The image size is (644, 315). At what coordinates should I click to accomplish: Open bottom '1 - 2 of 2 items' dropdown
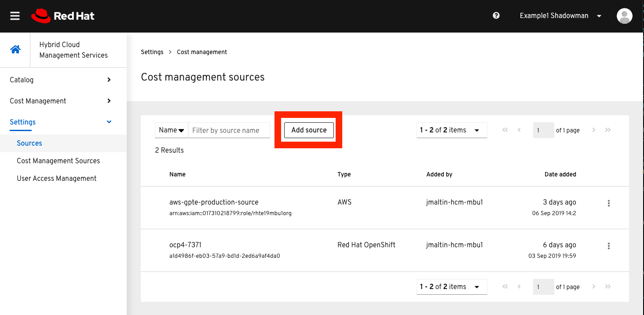tap(452, 287)
